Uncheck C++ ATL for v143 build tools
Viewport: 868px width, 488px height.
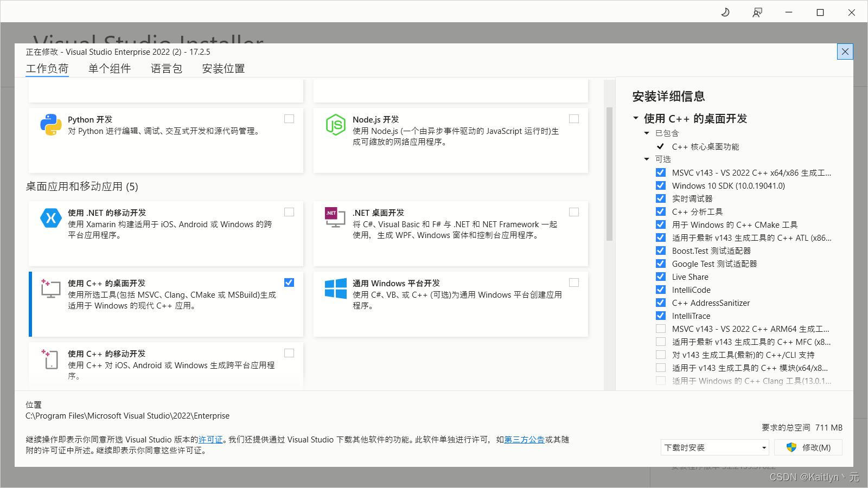pyautogui.click(x=660, y=237)
